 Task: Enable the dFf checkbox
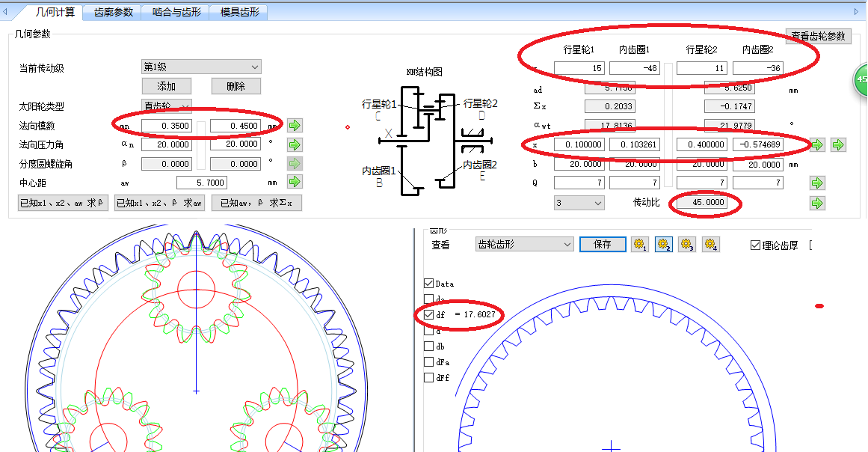tap(428, 378)
